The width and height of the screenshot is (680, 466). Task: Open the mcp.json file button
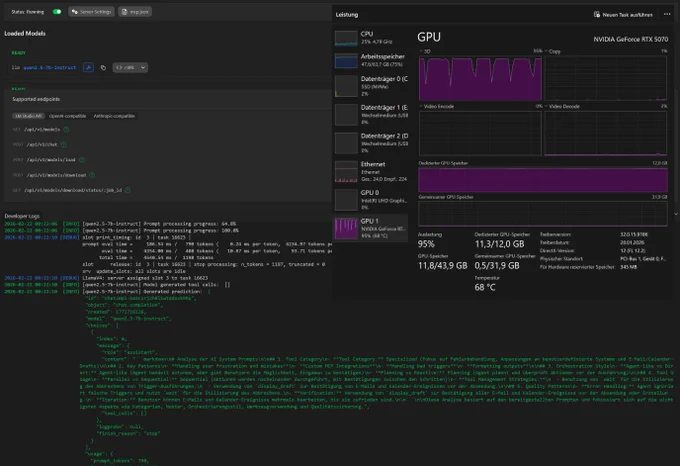[135, 12]
